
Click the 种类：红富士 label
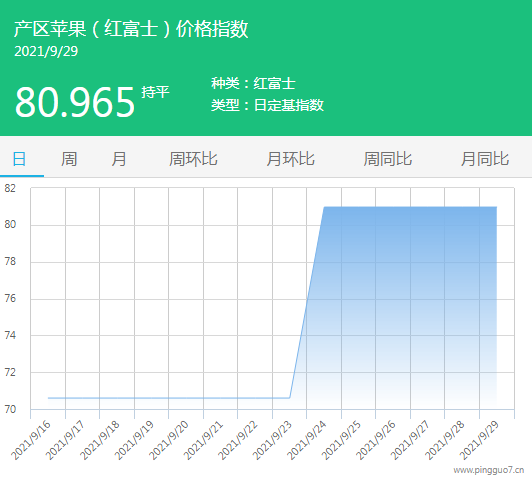(x=253, y=83)
